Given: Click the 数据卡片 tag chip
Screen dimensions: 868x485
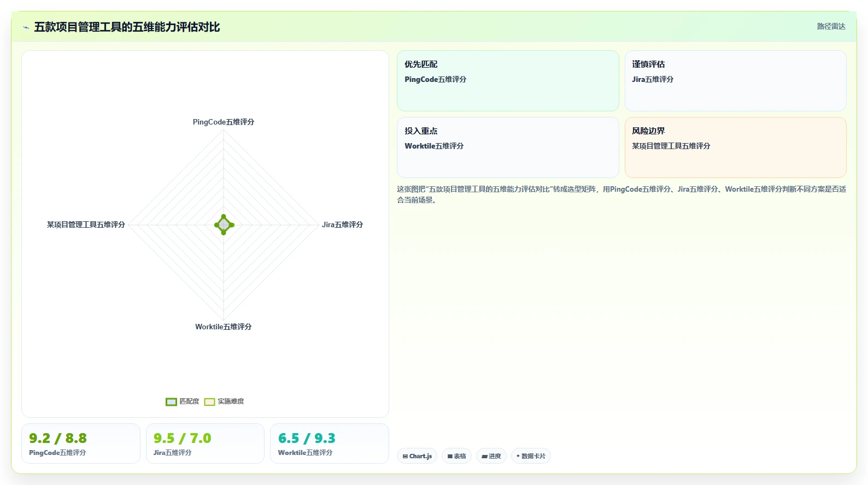Looking at the screenshot, I should pyautogui.click(x=531, y=456).
